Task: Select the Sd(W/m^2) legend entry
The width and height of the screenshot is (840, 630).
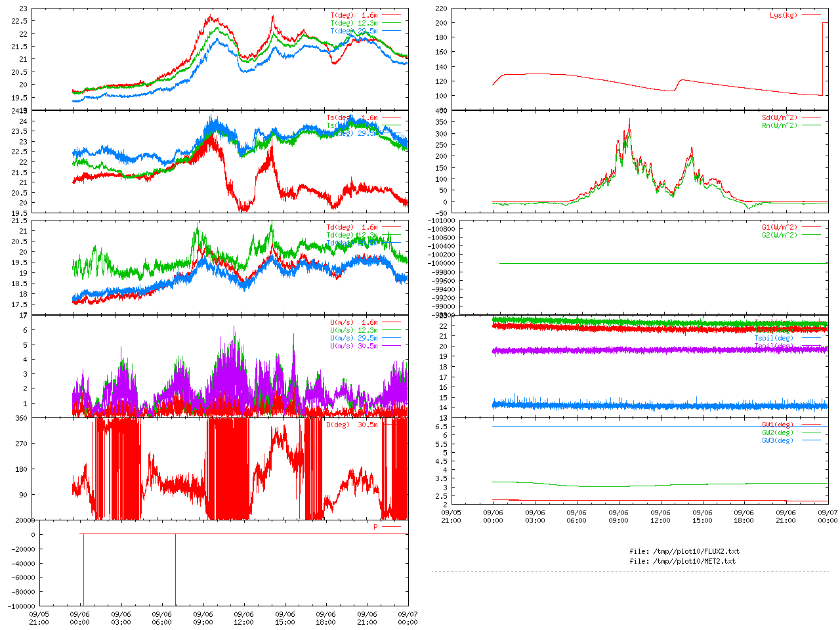Action: [x=779, y=118]
